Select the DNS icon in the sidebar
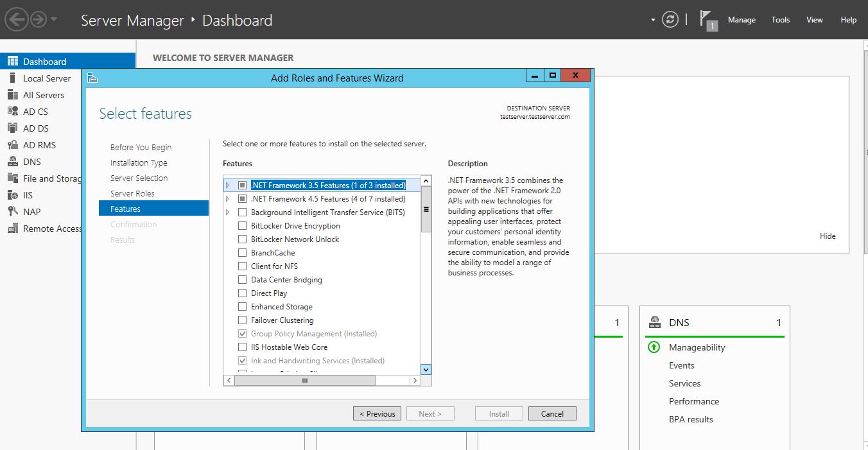Screen dimensions: 868x450 pos(12,162)
